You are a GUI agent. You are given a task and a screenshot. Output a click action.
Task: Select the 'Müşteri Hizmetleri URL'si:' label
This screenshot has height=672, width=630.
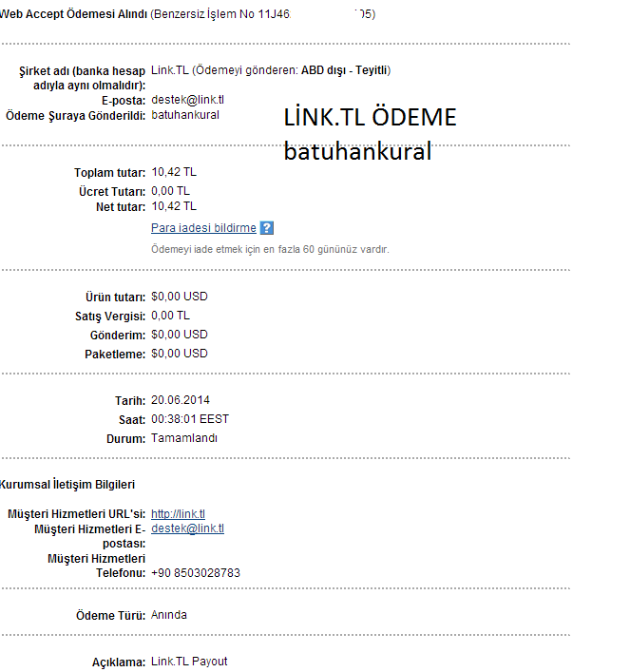coord(76,514)
